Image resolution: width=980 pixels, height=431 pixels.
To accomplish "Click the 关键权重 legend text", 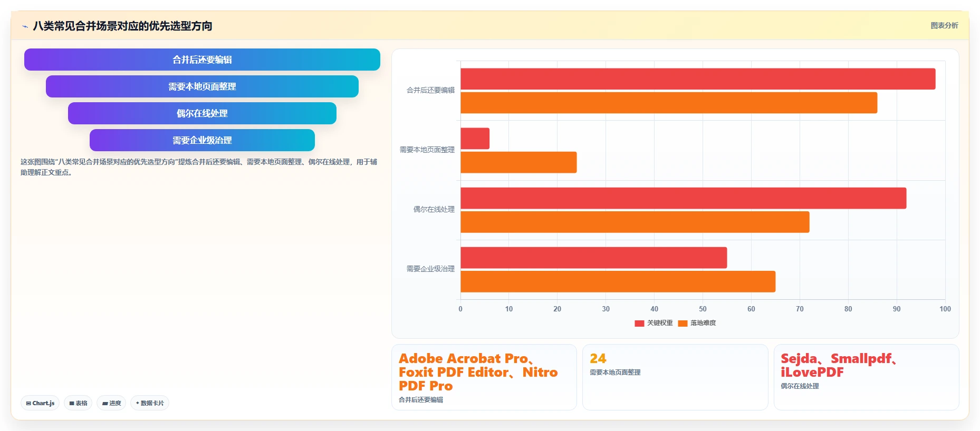I will (x=660, y=323).
